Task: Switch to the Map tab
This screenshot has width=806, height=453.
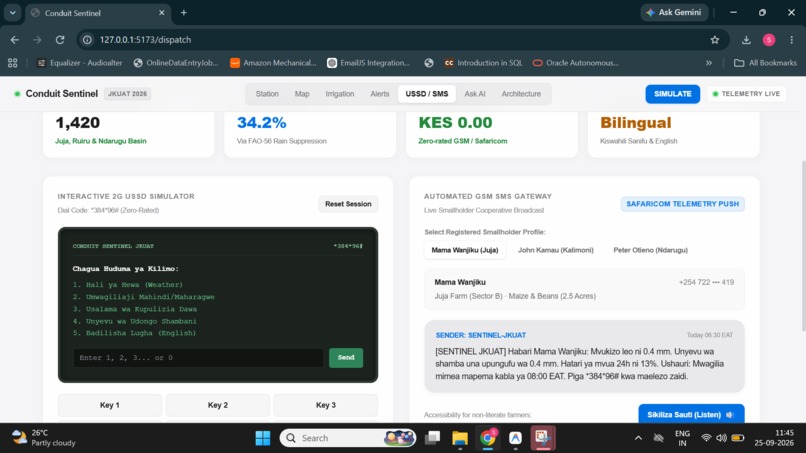Action: pos(302,94)
